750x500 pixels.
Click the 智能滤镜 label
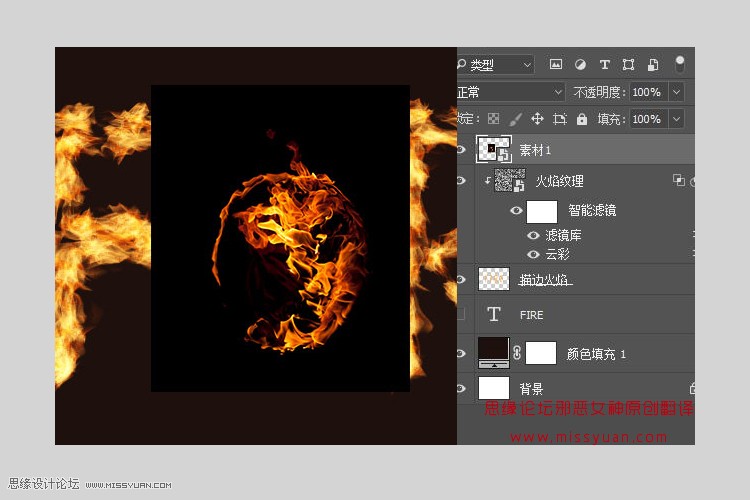pos(592,211)
